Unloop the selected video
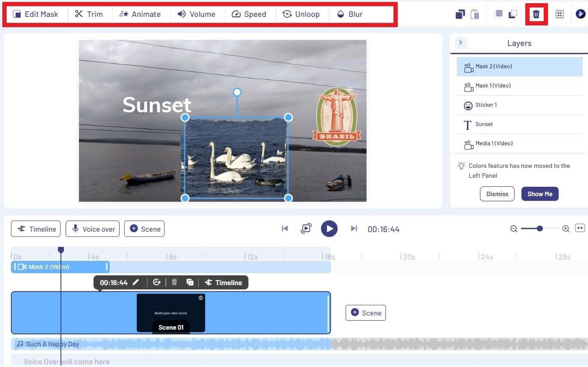The width and height of the screenshot is (588, 367). [x=302, y=14]
